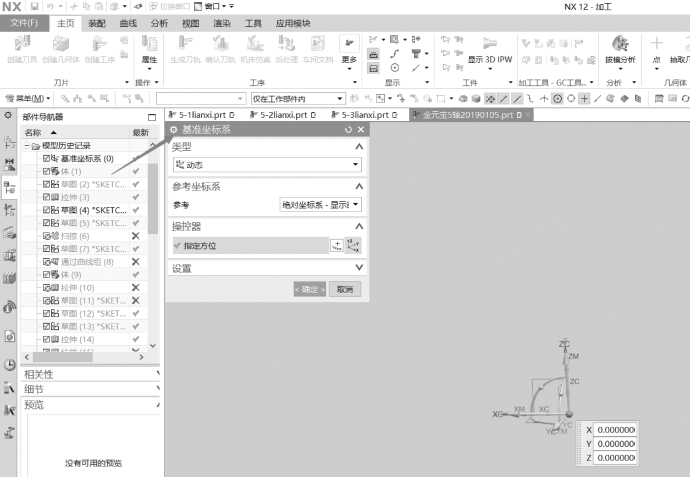The height and width of the screenshot is (477, 690).
Task: Switch to the 分析 ribbon tab
Action: click(x=159, y=23)
